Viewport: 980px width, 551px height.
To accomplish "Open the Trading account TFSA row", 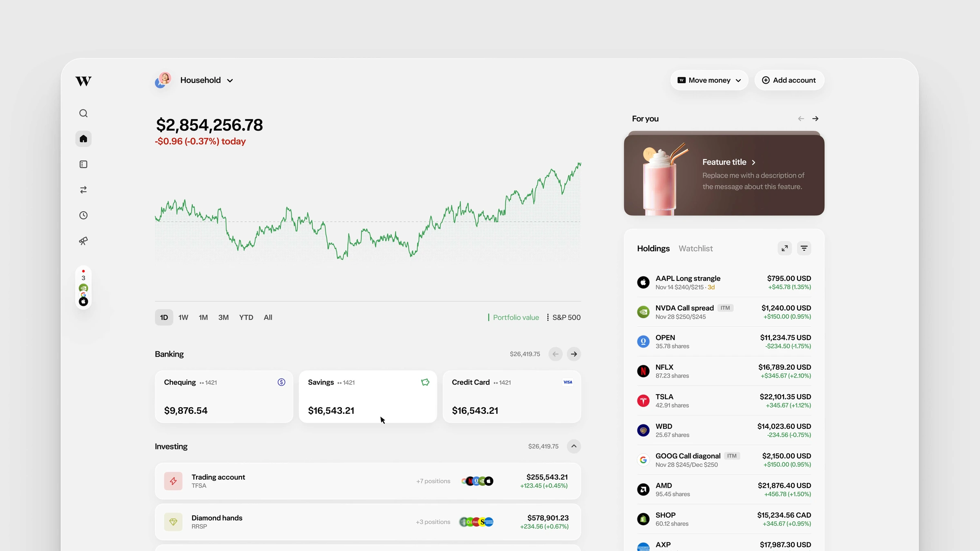I will click(x=368, y=481).
